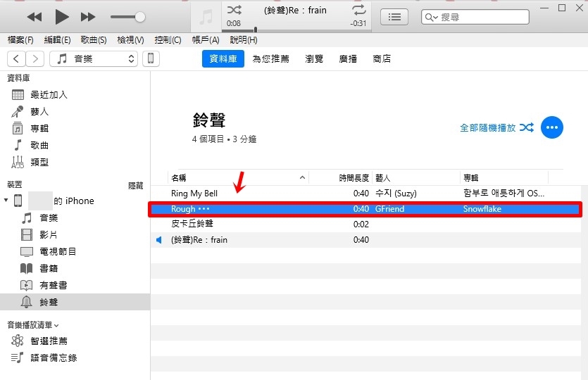Select the 的 iPhone device entry
This screenshot has width=588, height=380.
click(x=74, y=201)
